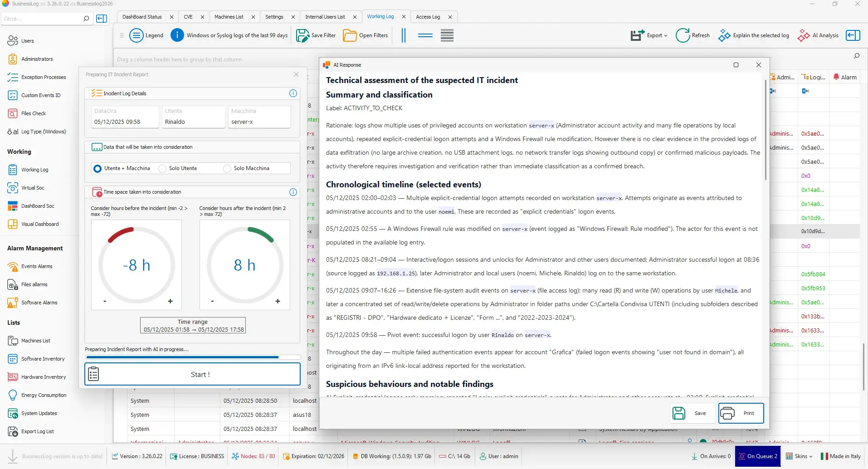Click the Start ! button
This screenshot has width=868, height=469.
click(x=193, y=374)
